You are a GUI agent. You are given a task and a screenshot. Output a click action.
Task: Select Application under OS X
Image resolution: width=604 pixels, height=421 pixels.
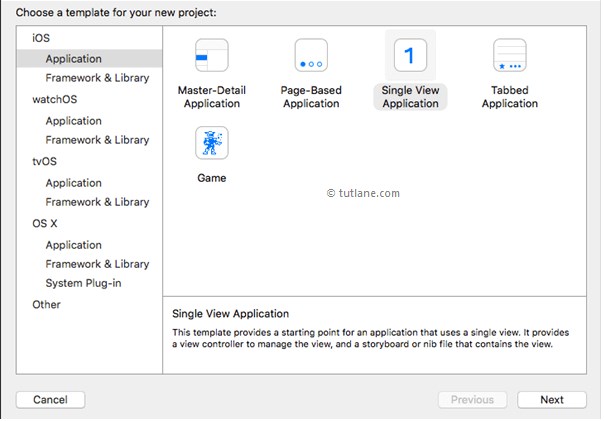click(x=73, y=245)
